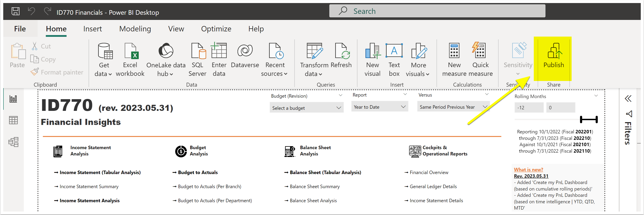The height and width of the screenshot is (215, 644).
Task: Click the Filters funnel icon
Action: (x=629, y=114)
